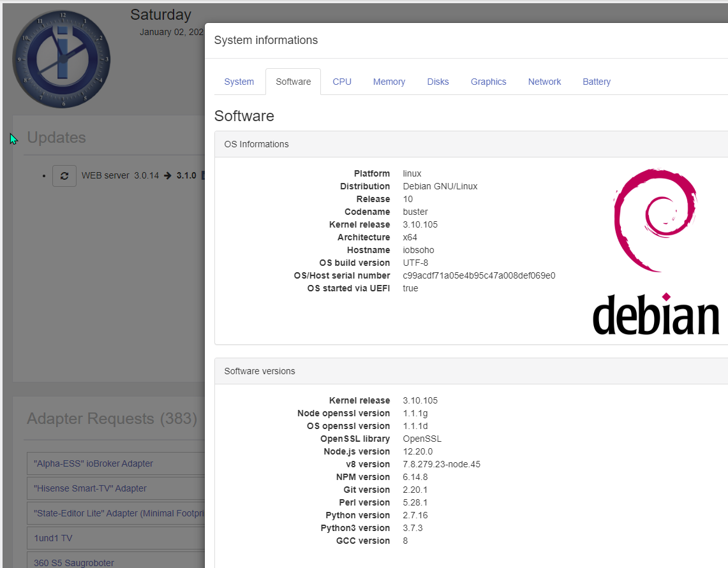Image resolution: width=728 pixels, height=568 pixels.
Task: Click the OS started via UEFI value true
Action: pyautogui.click(x=410, y=289)
